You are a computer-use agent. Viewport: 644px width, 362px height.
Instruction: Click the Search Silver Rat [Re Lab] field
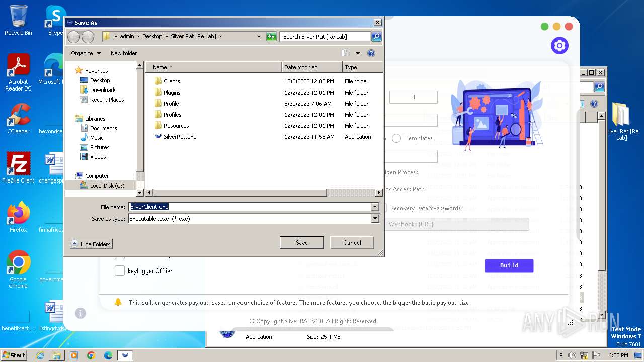[x=325, y=36]
